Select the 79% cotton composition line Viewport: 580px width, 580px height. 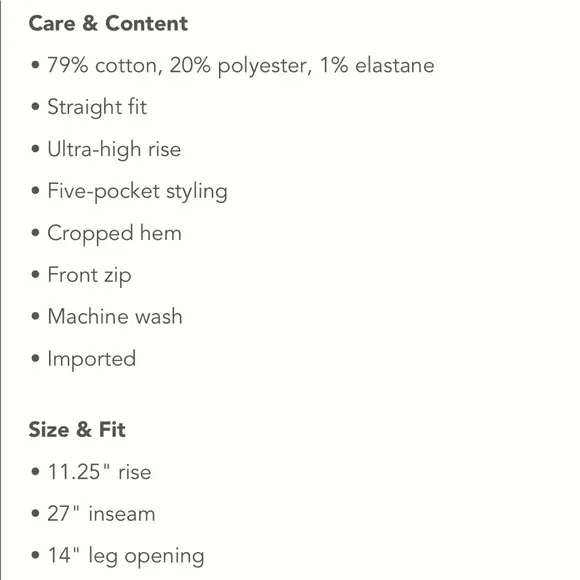[241, 66]
